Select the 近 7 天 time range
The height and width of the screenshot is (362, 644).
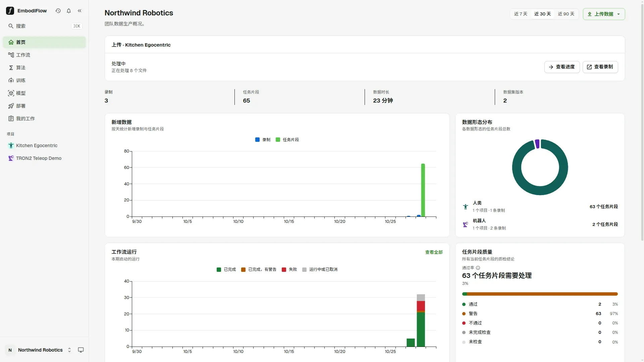(x=521, y=14)
